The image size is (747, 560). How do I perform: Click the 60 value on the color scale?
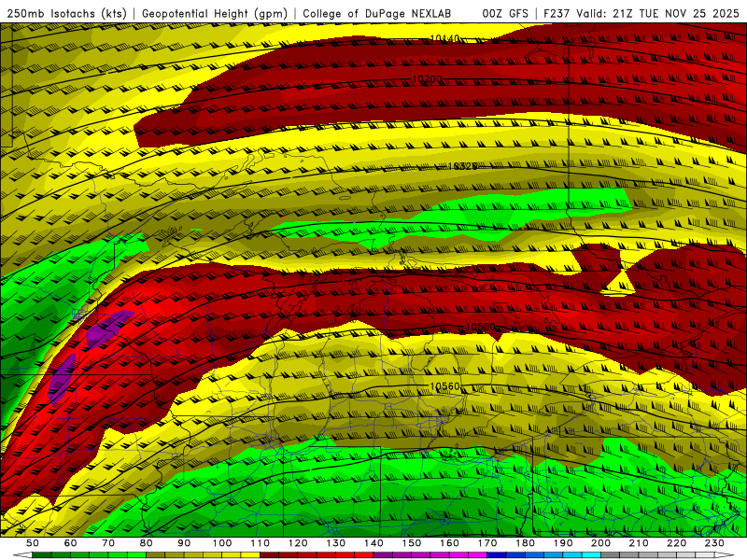pos(70,543)
